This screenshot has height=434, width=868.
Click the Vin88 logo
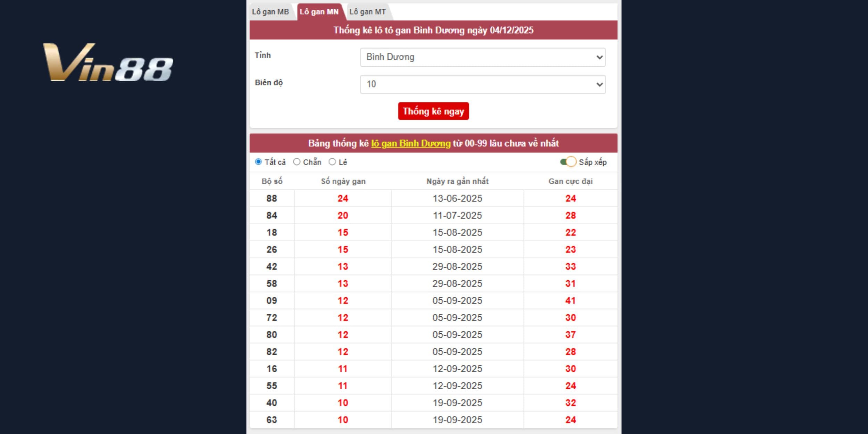(x=108, y=62)
